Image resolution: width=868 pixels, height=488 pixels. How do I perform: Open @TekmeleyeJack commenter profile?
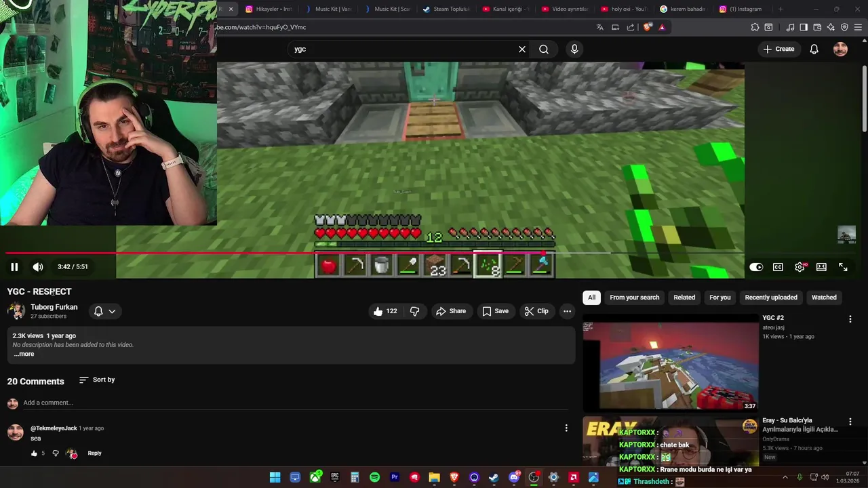coord(54,428)
